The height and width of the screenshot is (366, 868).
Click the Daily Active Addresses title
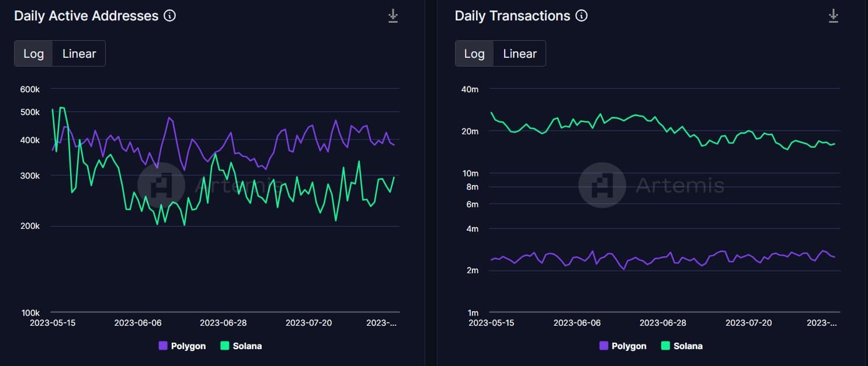(86, 16)
